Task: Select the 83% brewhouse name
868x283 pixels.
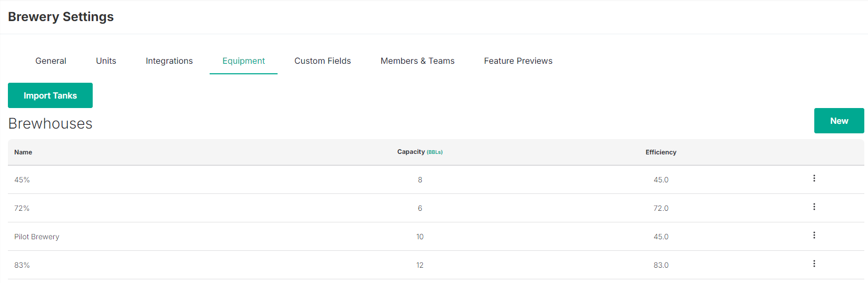Action: coord(22,265)
